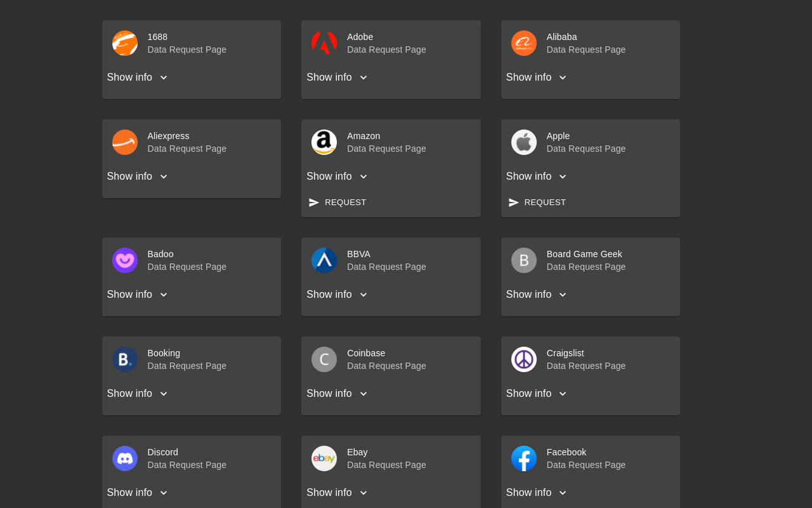
Task: Click the 1688 logo icon
Action: tap(125, 43)
